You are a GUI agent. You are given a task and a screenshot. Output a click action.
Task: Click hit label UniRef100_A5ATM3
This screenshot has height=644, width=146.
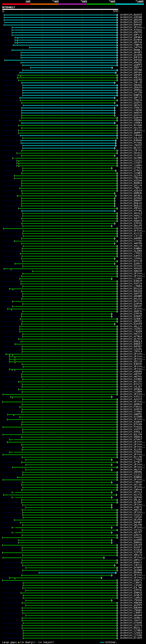131,32
